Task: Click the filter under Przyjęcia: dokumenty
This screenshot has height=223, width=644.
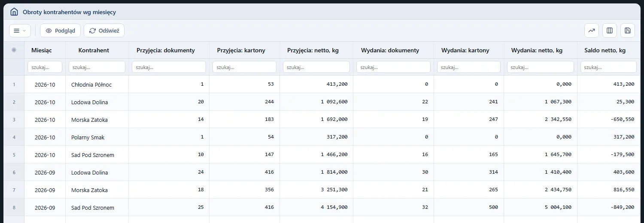Action: pos(169,67)
